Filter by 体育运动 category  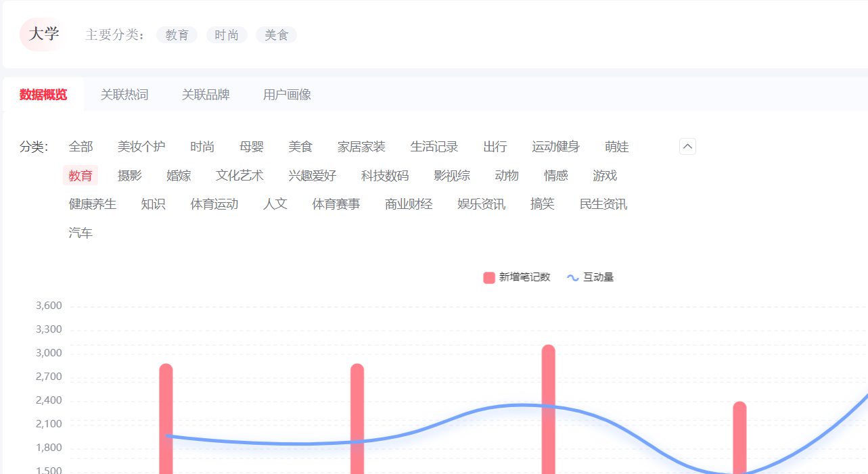(214, 204)
